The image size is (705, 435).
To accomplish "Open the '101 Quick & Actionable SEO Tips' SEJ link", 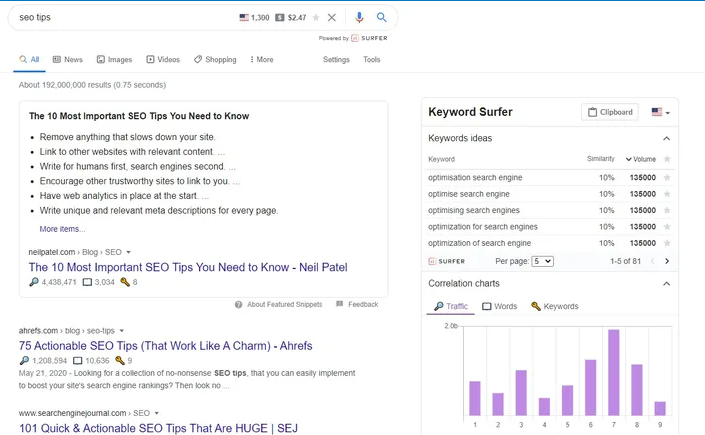I will click(158, 428).
